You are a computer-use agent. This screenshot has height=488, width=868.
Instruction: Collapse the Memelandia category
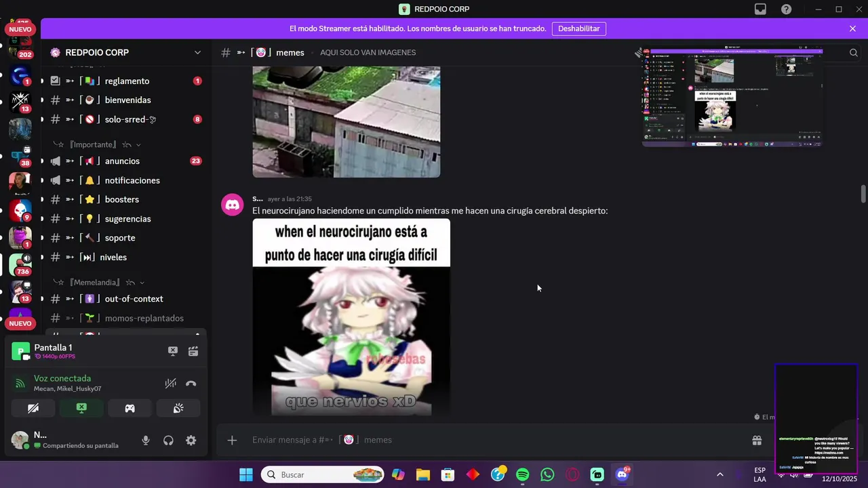[x=99, y=283]
